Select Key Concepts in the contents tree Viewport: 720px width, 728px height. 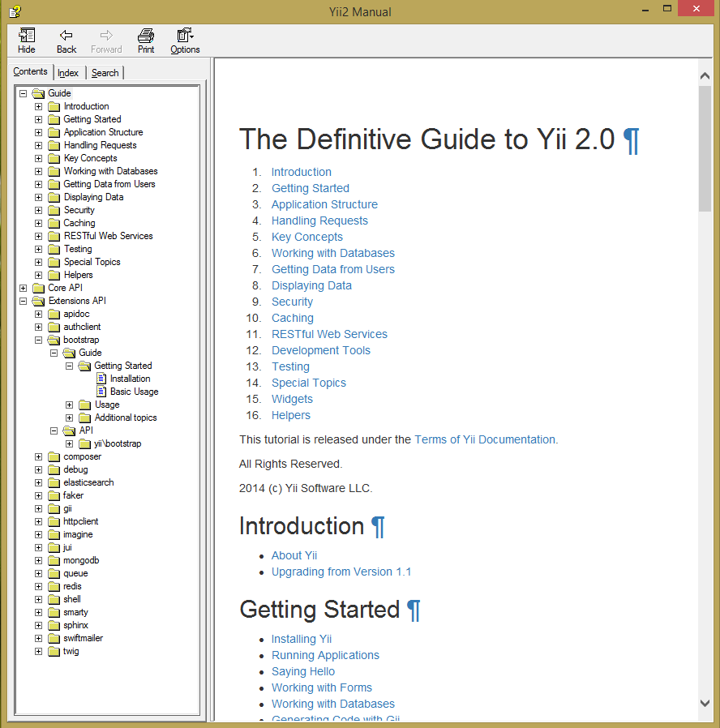pyautogui.click(x=91, y=158)
